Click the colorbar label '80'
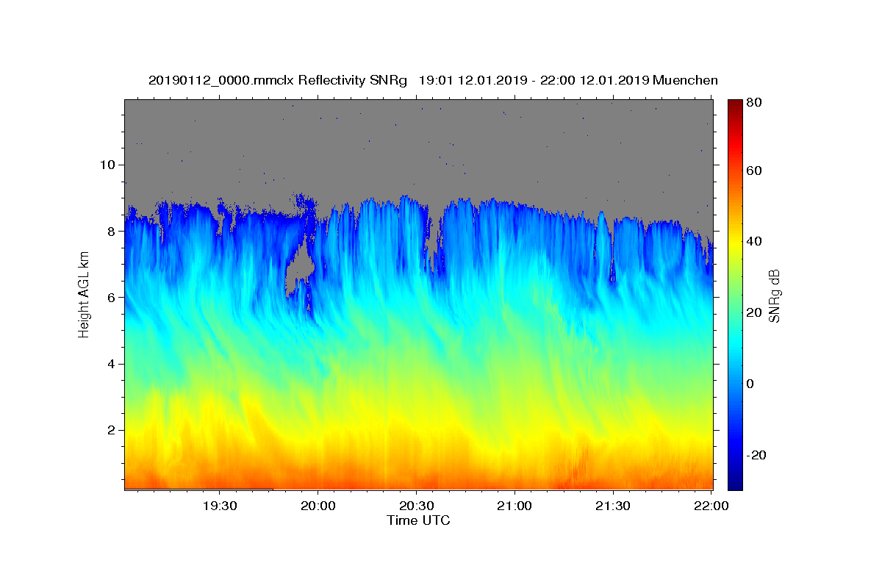The image size is (882, 588). [x=756, y=103]
